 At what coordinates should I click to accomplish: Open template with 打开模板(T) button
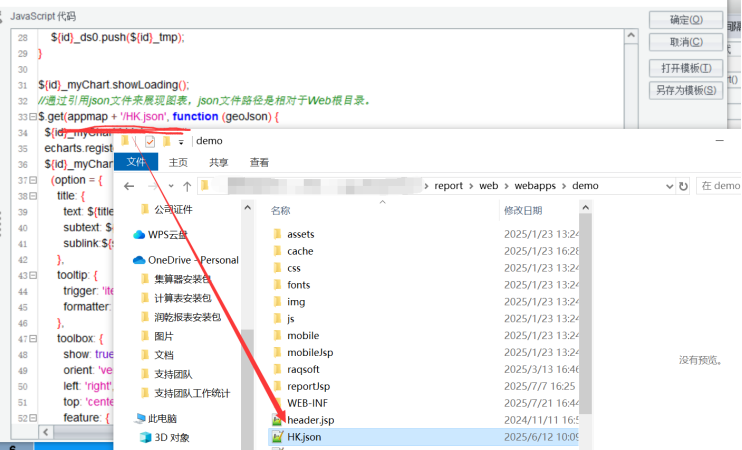coord(686,68)
